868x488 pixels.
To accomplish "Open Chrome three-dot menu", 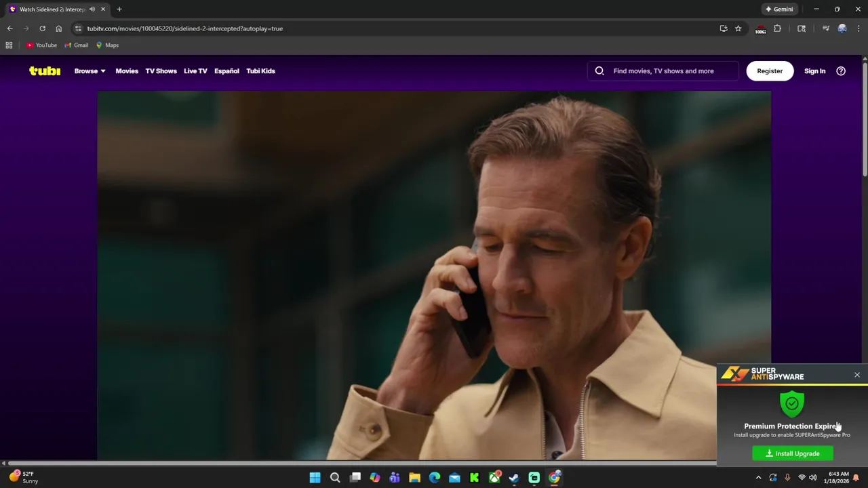I will pos(859,28).
